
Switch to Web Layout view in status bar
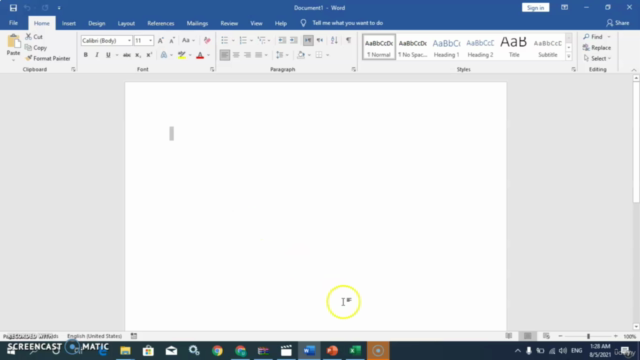546,336
